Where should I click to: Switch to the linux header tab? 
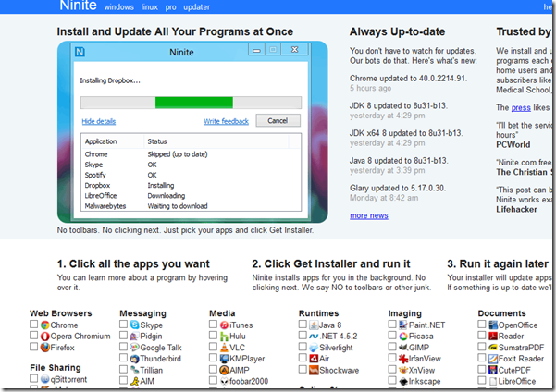151,6
